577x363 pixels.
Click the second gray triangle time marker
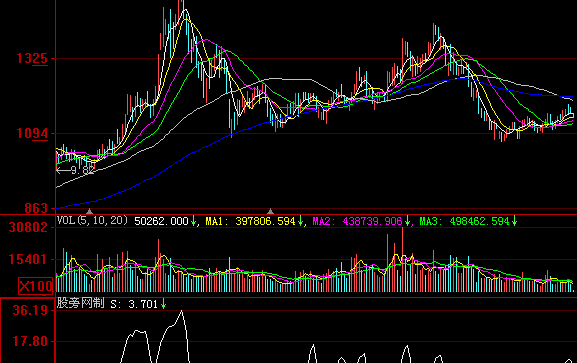[x=270, y=211]
